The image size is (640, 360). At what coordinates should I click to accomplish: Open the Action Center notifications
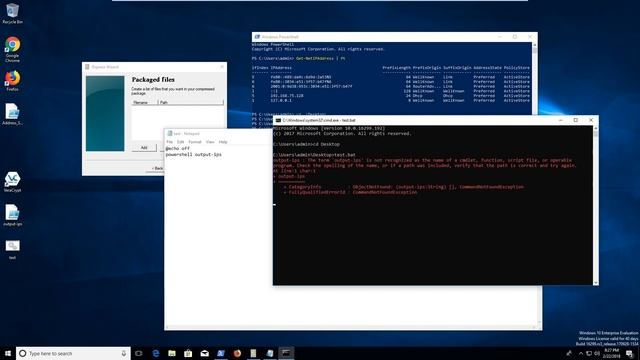tap(630, 353)
